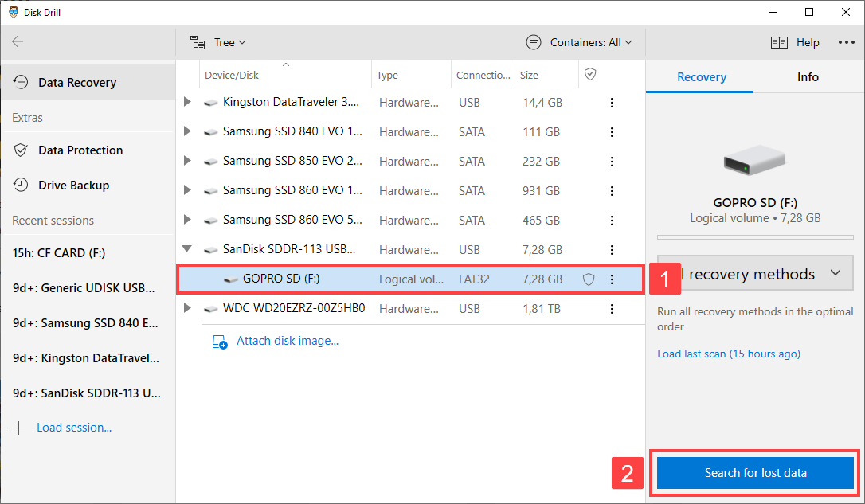The height and width of the screenshot is (504, 865).
Task: Click the Load session link
Action: pos(62,428)
